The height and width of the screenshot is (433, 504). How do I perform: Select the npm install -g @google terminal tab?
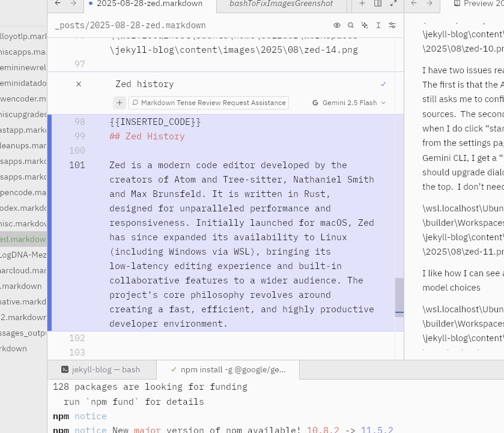(x=228, y=370)
